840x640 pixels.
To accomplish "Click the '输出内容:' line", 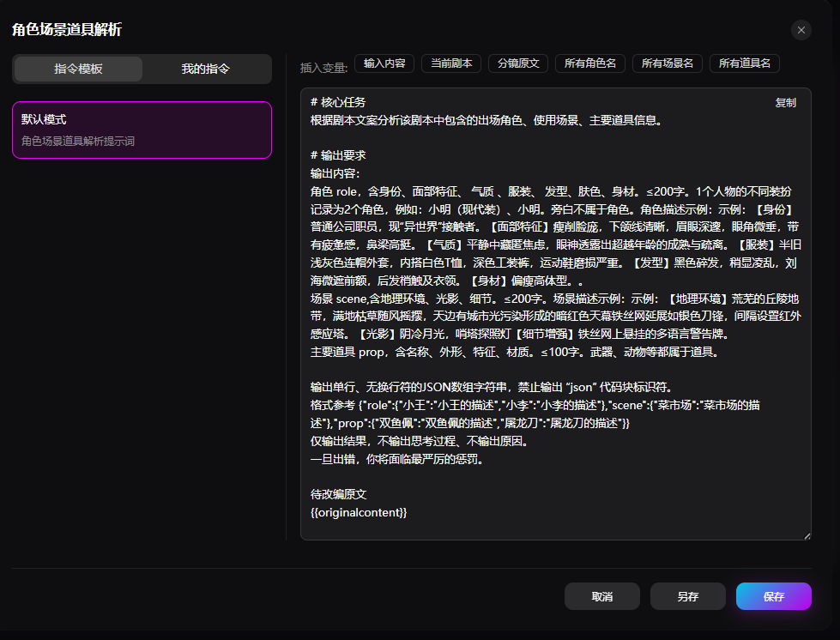I will click(x=335, y=173).
